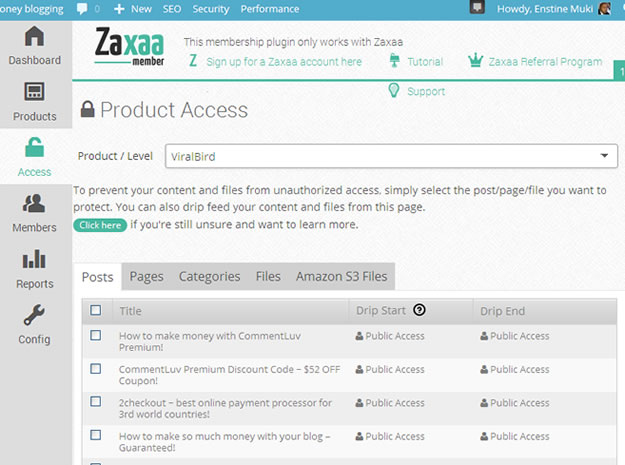Open the SEO admin bar menu

(x=172, y=9)
